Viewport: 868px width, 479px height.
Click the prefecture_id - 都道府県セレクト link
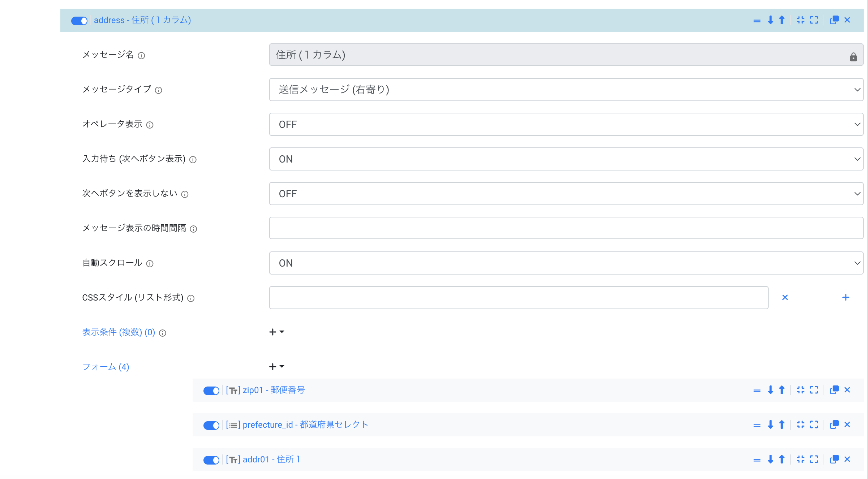(305, 425)
